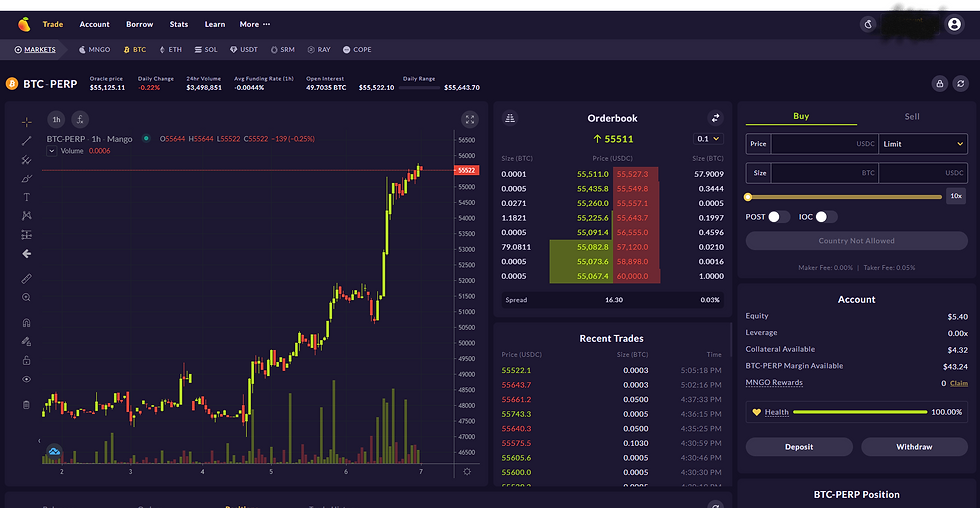The image size is (980, 508).
Task: Select the SOL market
Action: coord(206,49)
